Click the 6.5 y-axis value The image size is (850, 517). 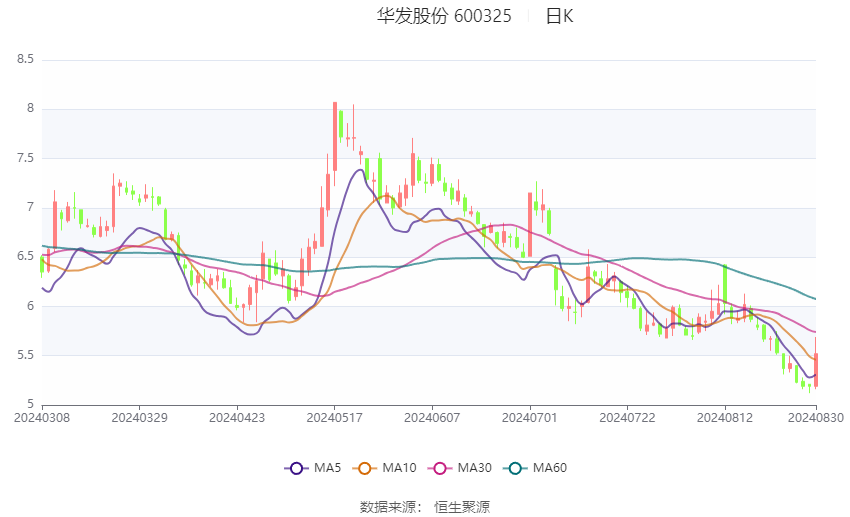[25, 256]
